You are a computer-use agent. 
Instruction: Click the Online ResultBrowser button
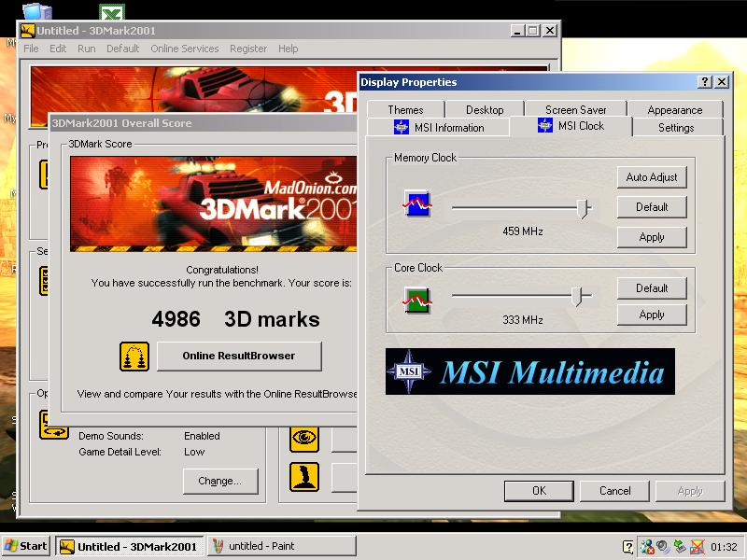point(239,356)
